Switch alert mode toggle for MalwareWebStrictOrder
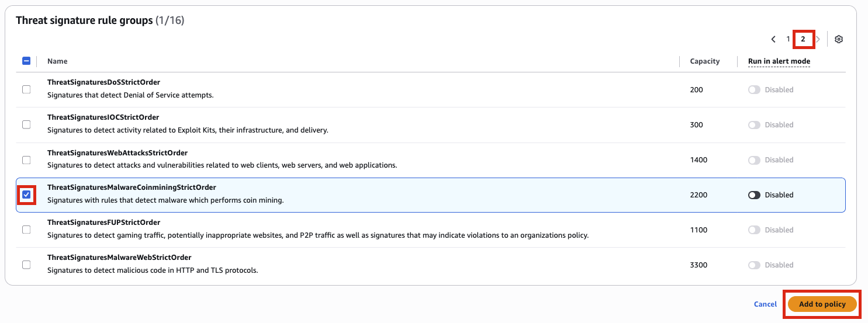 coord(754,265)
